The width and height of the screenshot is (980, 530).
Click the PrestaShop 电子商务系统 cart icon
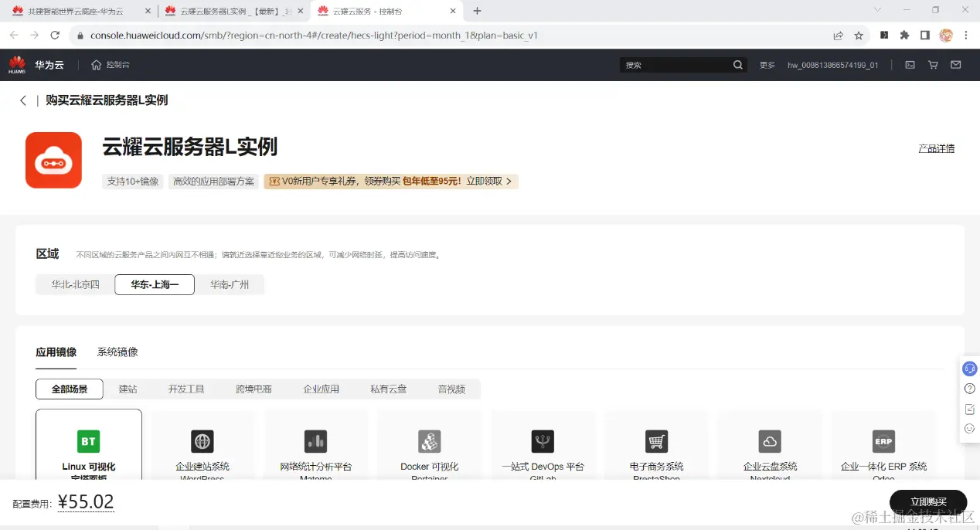click(x=656, y=440)
